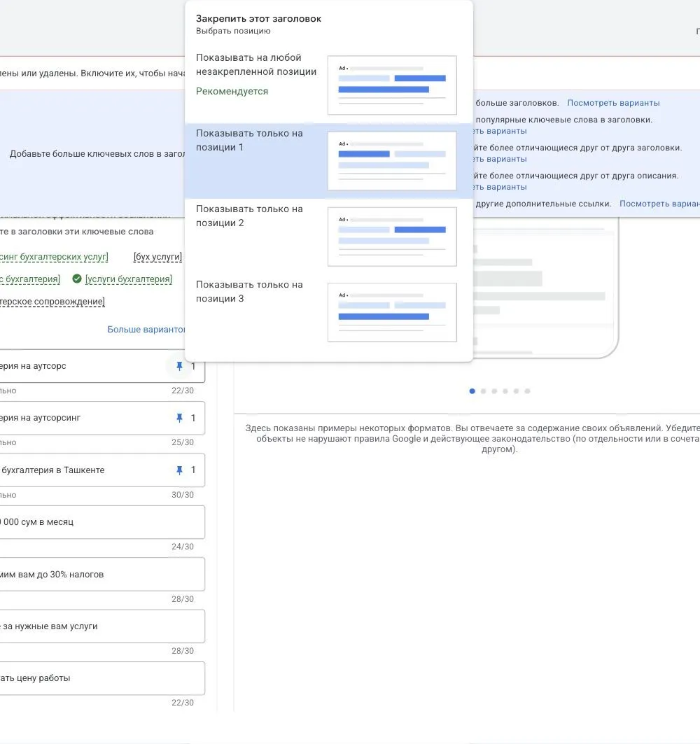
Task: Select first preview carousel dot
Action: tap(472, 391)
